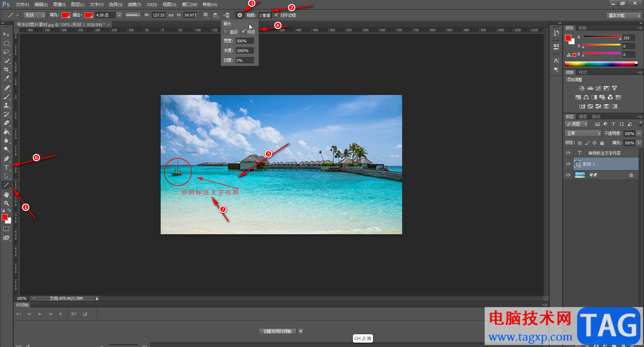Select the Paint Bucket tool
Image resolution: width=644 pixels, height=347 pixels.
coord(6,132)
